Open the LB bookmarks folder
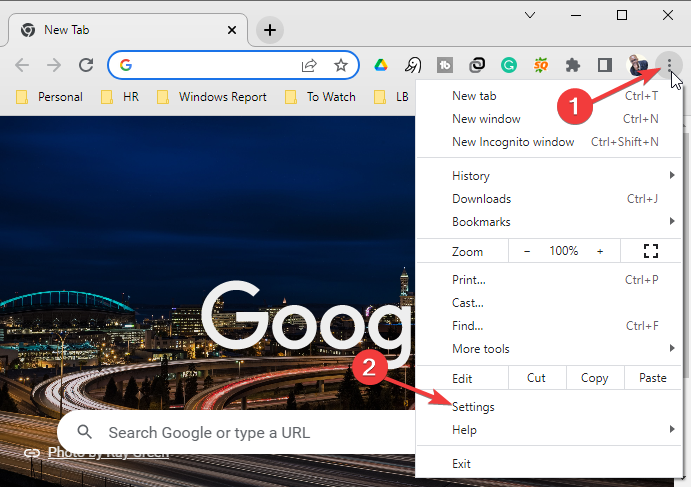Viewport: 691px width, 487px height. [391, 97]
